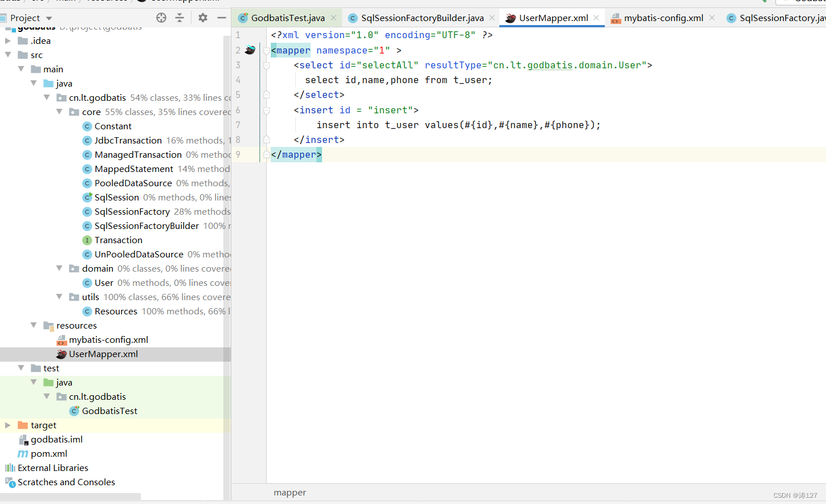Collapse the main folder

(21, 69)
